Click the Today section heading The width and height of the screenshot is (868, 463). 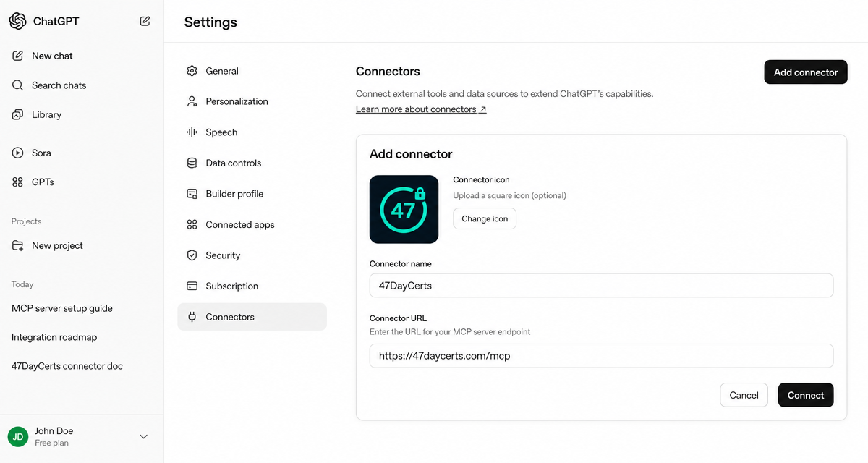point(22,284)
